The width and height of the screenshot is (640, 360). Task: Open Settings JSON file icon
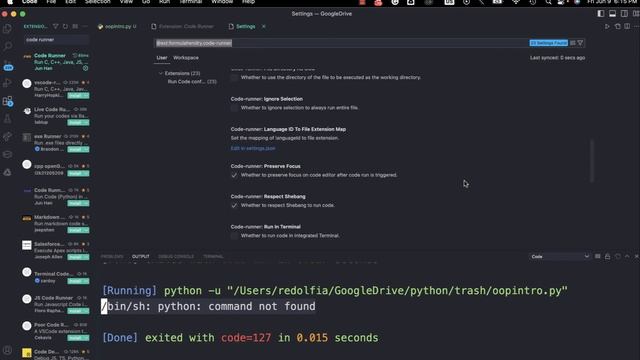(x=618, y=27)
